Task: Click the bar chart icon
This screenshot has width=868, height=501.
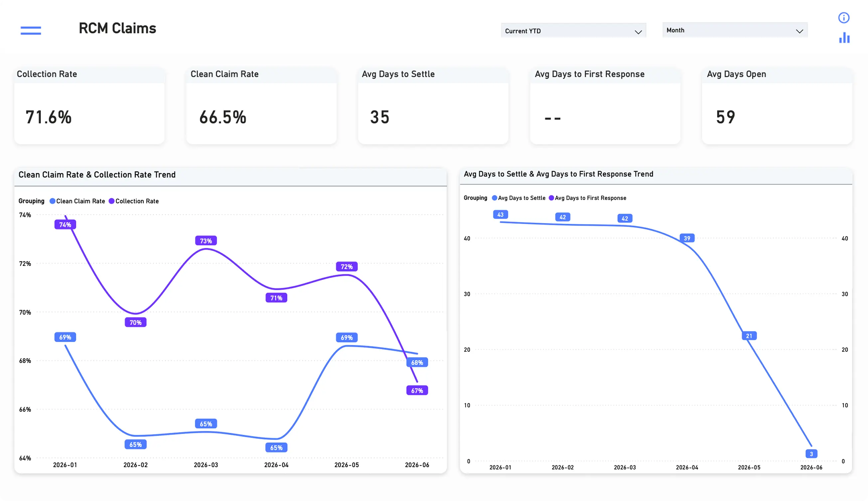Action: (x=844, y=38)
